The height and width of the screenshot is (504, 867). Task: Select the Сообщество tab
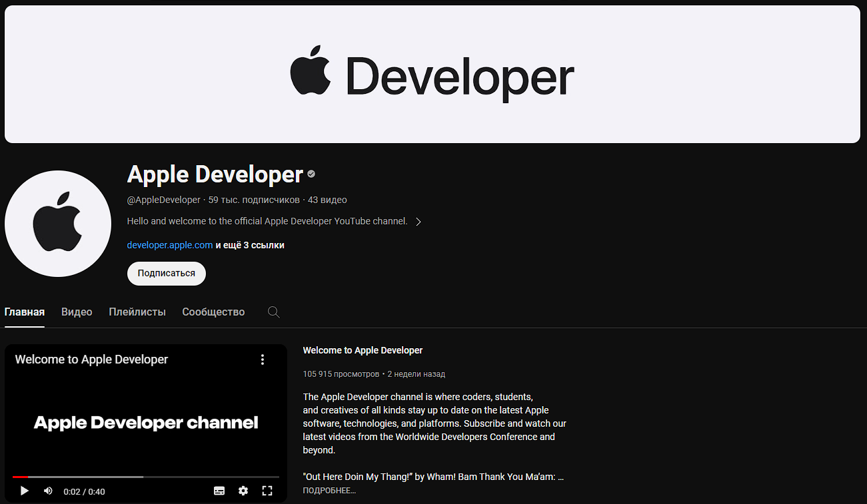point(213,312)
